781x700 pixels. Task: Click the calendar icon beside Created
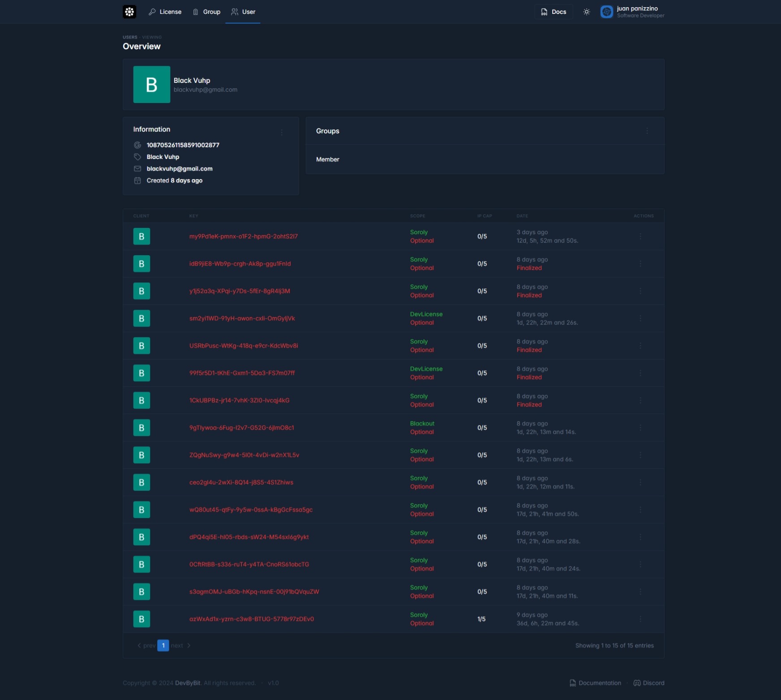pyautogui.click(x=137, y=180)
